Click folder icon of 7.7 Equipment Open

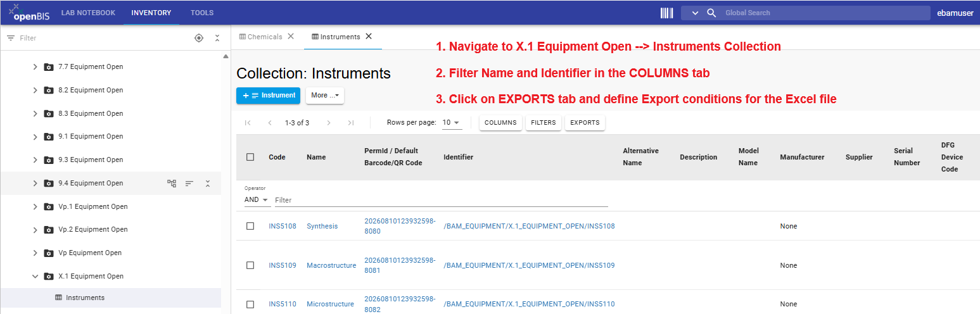[x=49, y=67]
